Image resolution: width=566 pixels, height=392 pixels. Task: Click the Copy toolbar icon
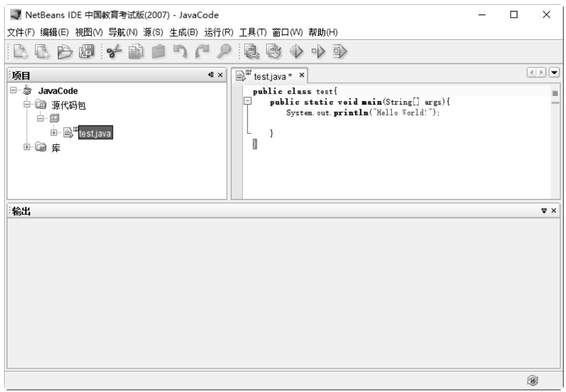click(x=136, y=52)
